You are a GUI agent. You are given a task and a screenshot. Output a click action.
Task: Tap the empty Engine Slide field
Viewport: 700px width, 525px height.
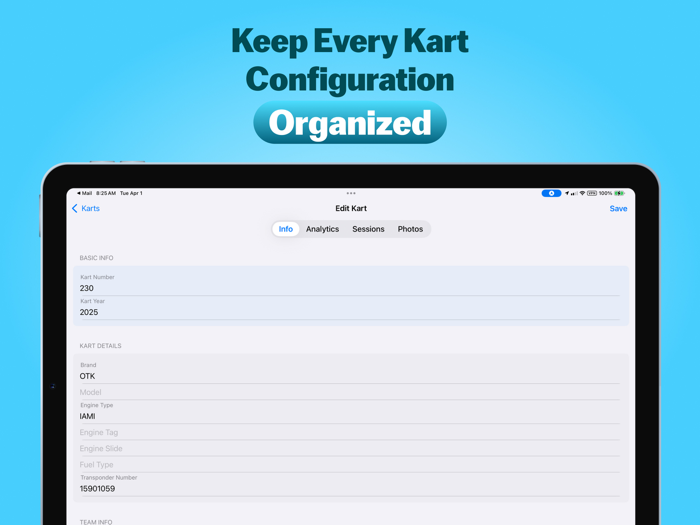350,448
